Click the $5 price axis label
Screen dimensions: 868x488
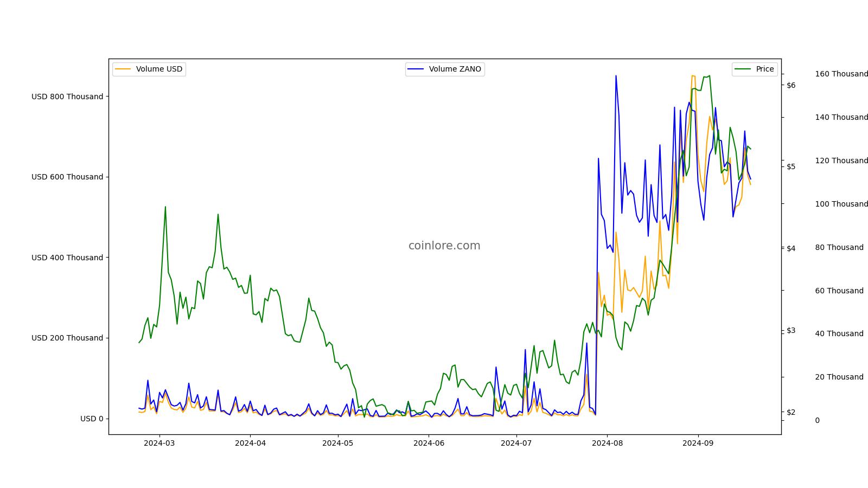click(x=791, y=166)
